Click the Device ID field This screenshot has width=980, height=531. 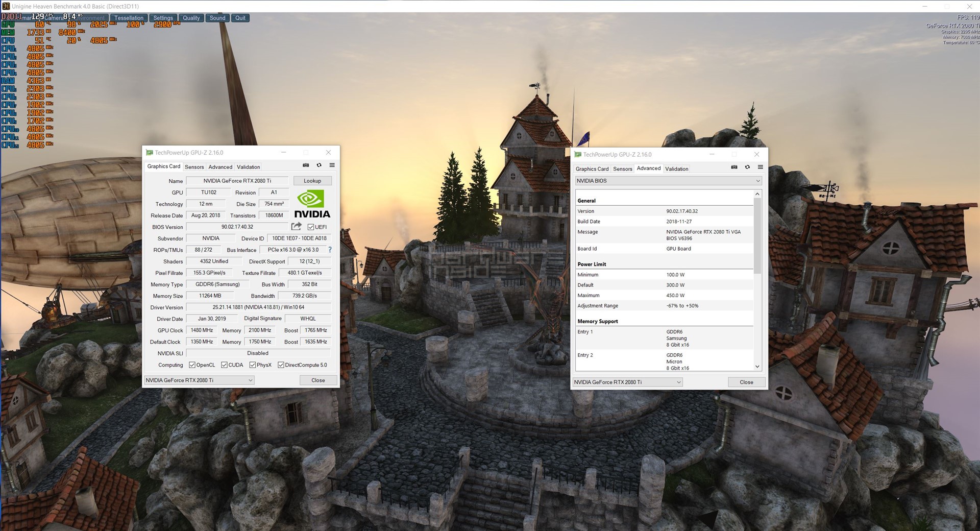(x=299, y=238)
